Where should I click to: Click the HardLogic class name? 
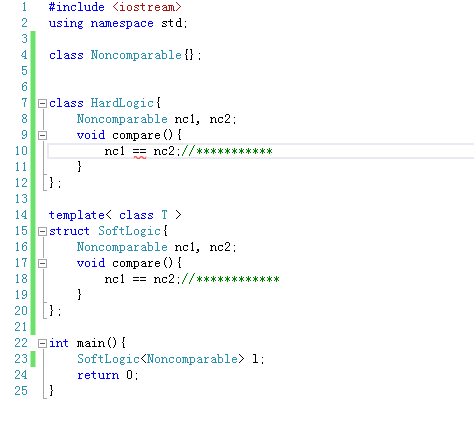(x=122, y=103)
